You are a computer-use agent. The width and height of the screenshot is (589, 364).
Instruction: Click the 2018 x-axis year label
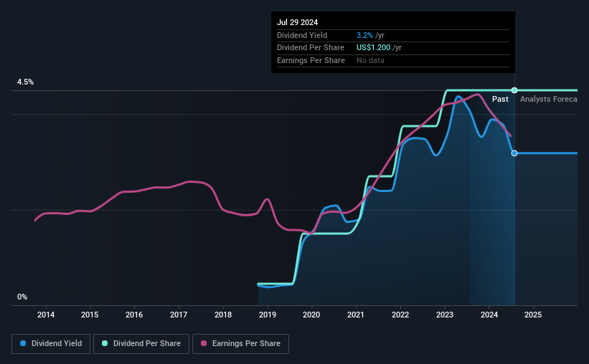coord(223,315)
